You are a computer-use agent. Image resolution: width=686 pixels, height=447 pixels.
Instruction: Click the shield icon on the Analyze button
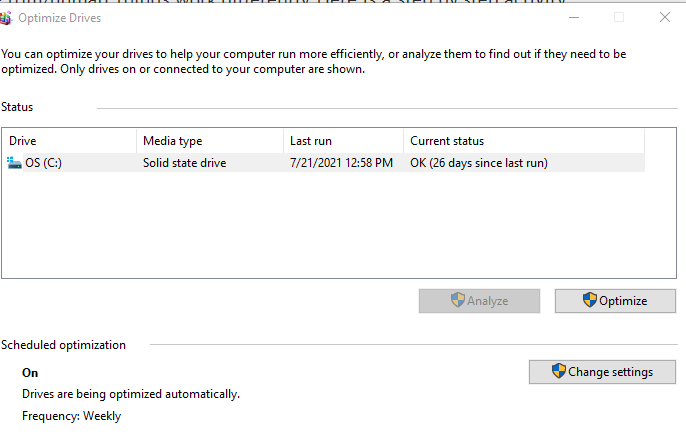tap(458, 301)
